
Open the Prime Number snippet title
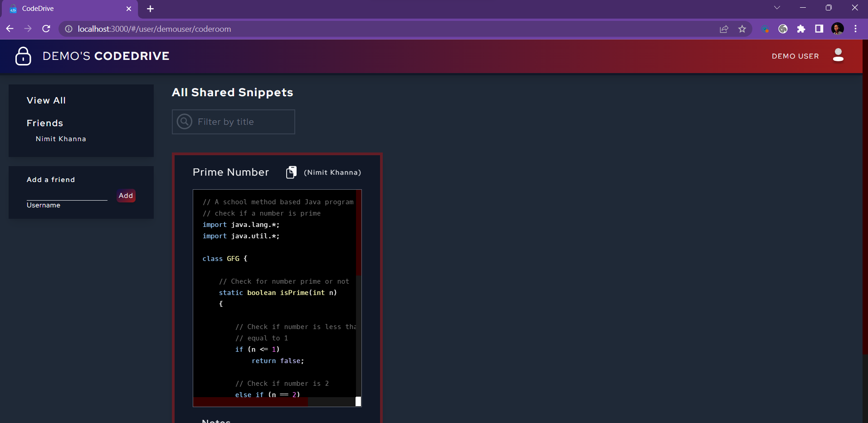[231, 172]
